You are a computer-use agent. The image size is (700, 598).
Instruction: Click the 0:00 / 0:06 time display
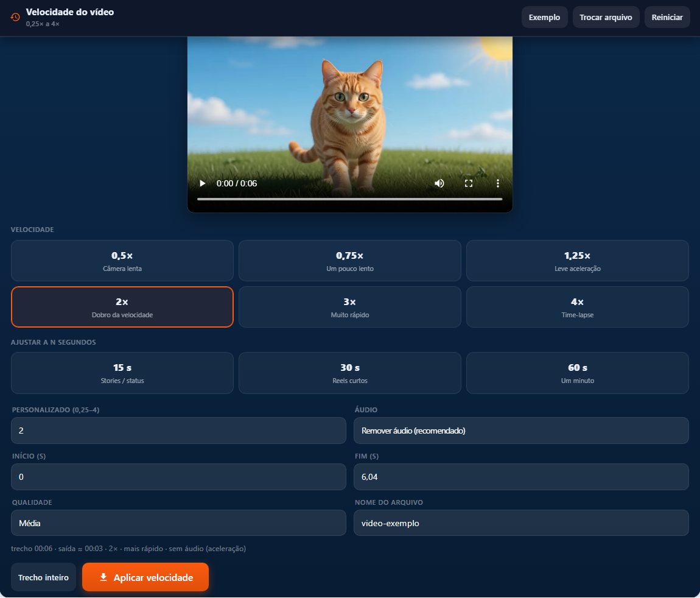[237, 183]
